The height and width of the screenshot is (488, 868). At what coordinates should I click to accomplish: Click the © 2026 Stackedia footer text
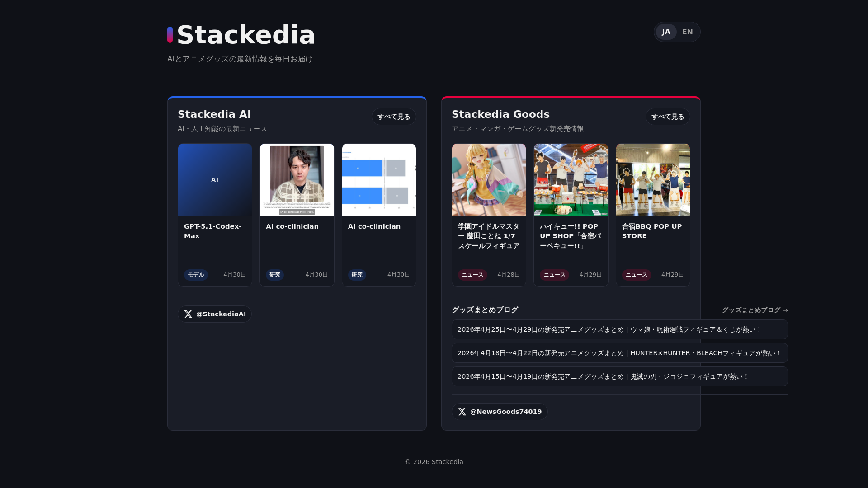[x=434, y=462]
